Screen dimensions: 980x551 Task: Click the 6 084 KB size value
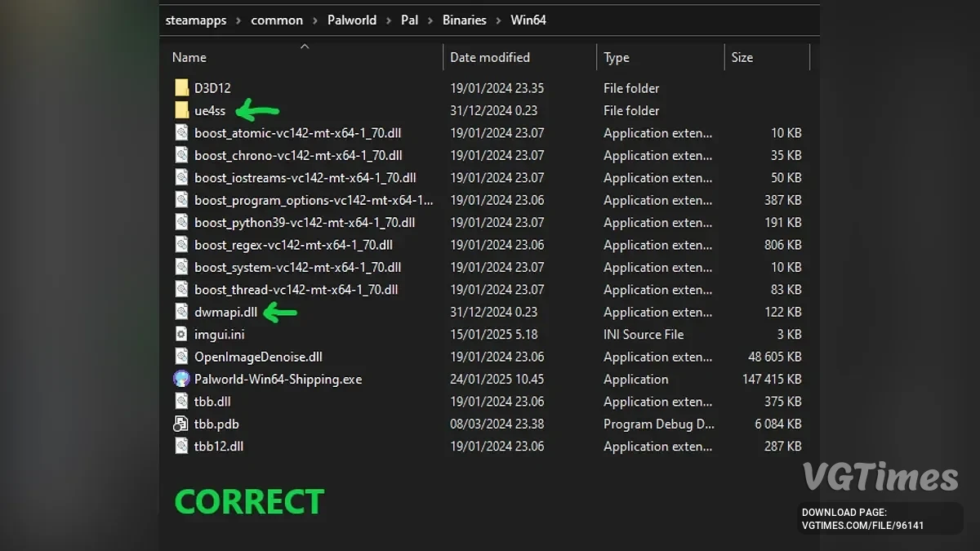pos(778,424)
